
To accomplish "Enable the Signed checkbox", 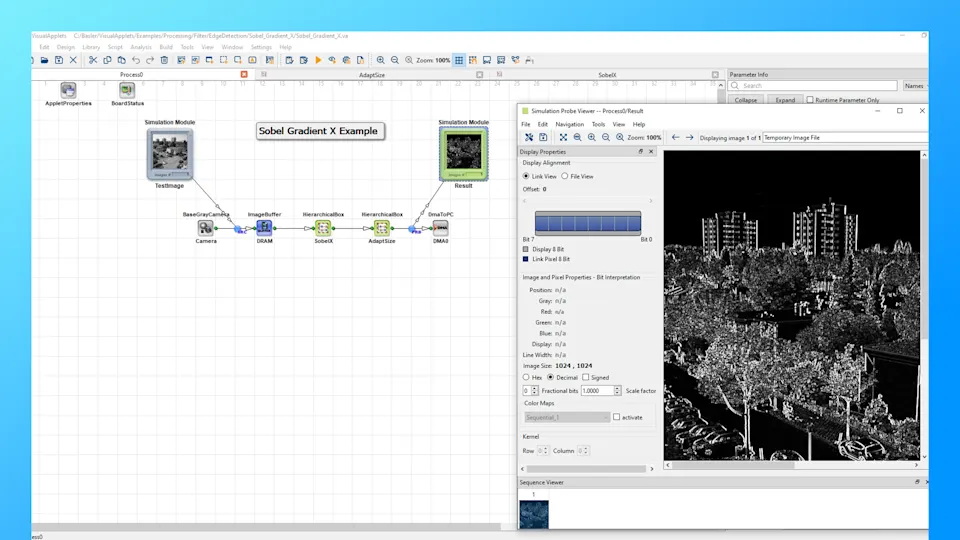I will click(586, 377).
